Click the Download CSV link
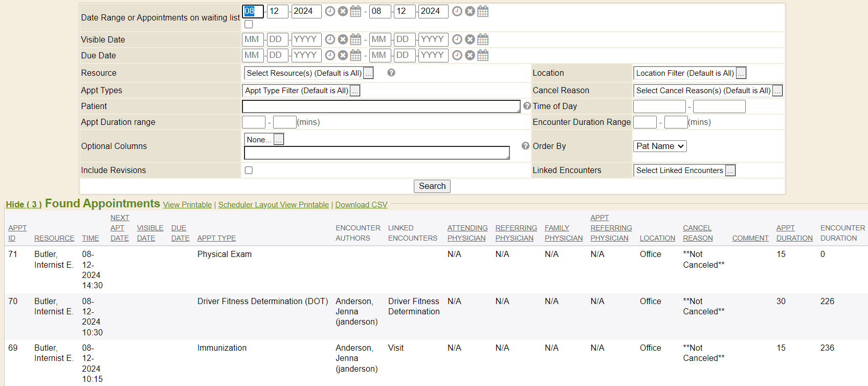This screenshot has width=868, height=386. tap(361, 205)
